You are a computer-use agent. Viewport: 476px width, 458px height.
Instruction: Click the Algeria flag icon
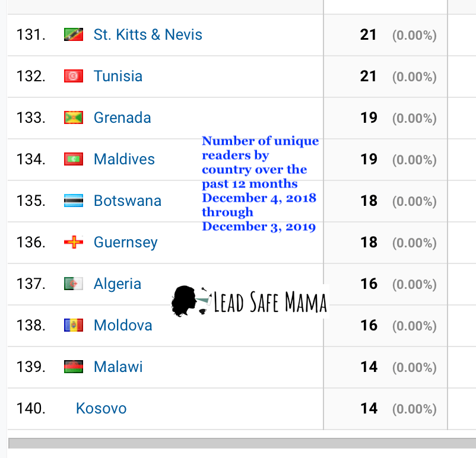pyautogui.click(x=74, y=284)
